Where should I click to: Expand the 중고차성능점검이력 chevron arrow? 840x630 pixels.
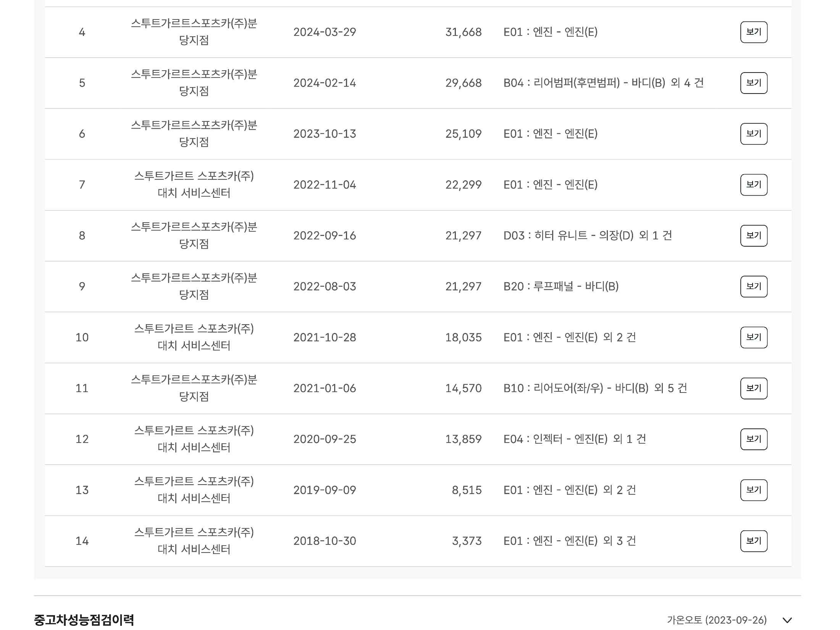click(x=787, y=620)
